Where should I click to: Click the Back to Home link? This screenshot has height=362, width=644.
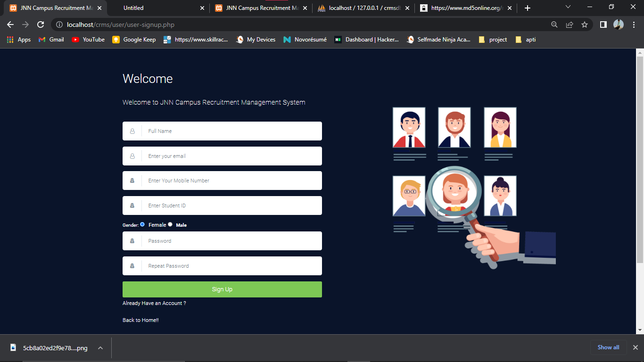click(x=140, y=320)
